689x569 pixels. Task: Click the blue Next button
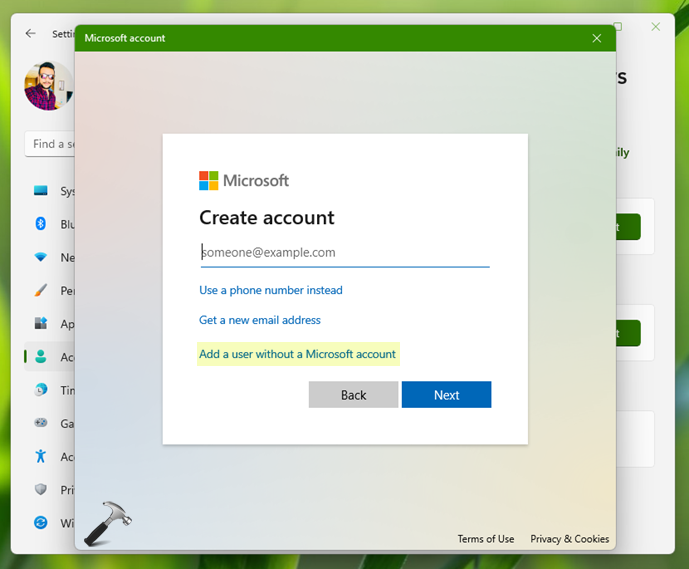coord(446,395)
